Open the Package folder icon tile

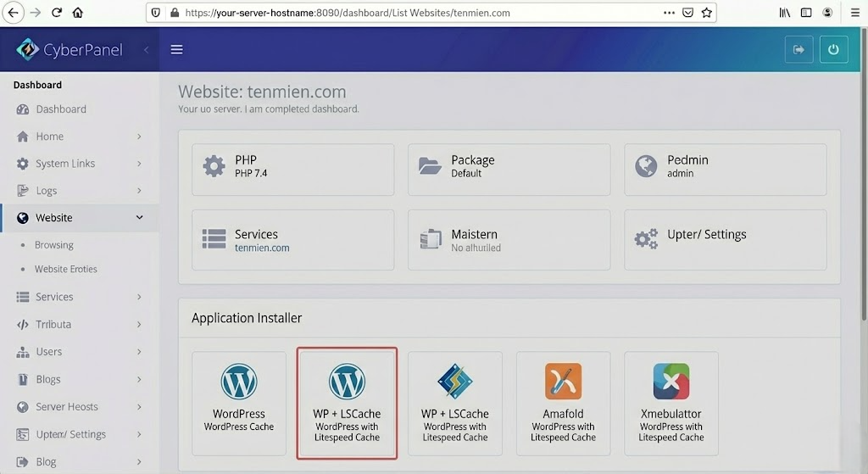(x=431, y=166)
